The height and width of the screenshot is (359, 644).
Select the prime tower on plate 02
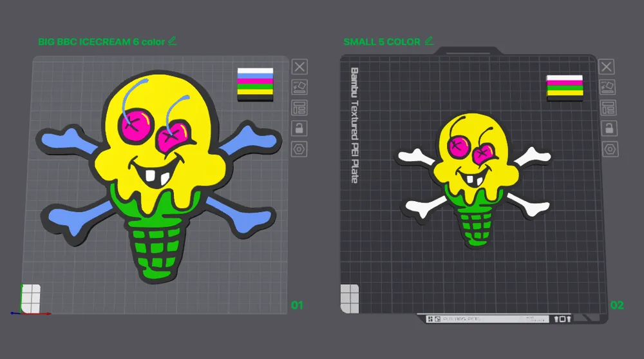[x=565, y=88]
